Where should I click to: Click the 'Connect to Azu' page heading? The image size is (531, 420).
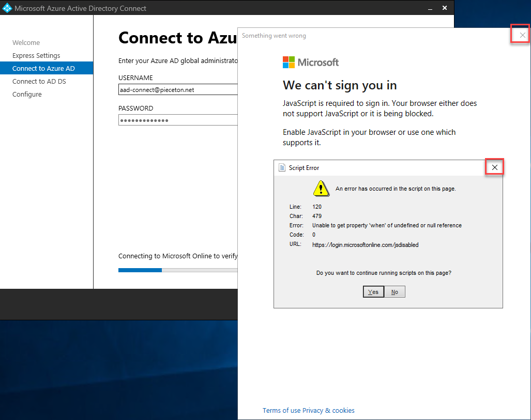pyautogui.click(x=177, y=38)
